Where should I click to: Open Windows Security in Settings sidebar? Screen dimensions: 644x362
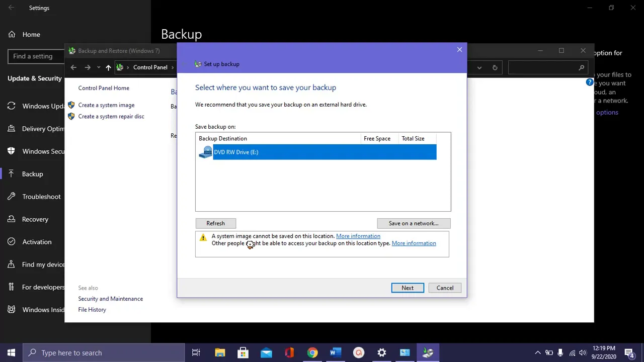coord(32,151)
